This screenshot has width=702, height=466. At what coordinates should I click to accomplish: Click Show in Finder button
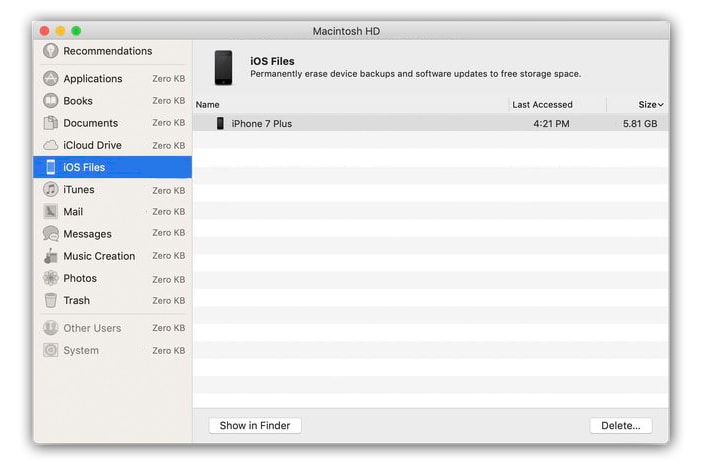pyautogui.click(x=255, y=425)
